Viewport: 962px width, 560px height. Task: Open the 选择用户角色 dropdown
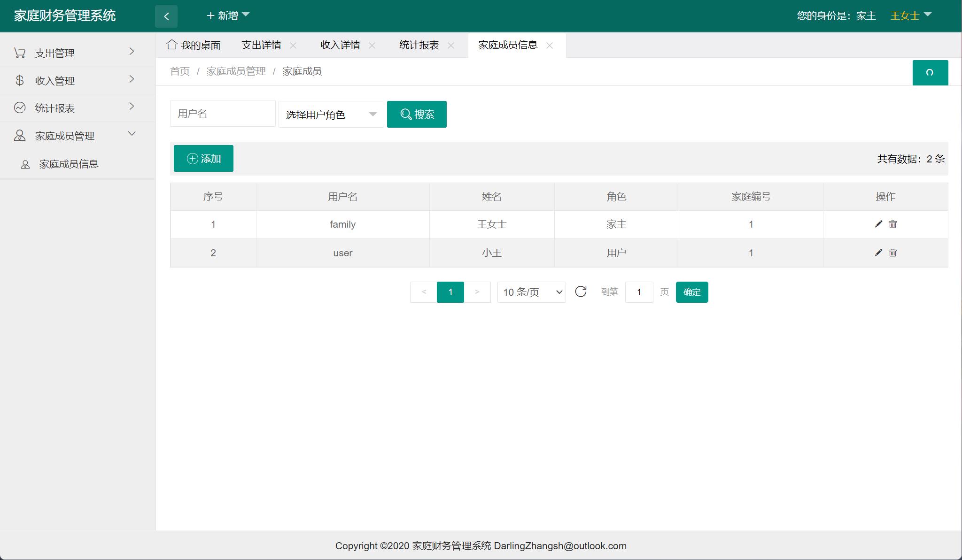pos(330,114)
